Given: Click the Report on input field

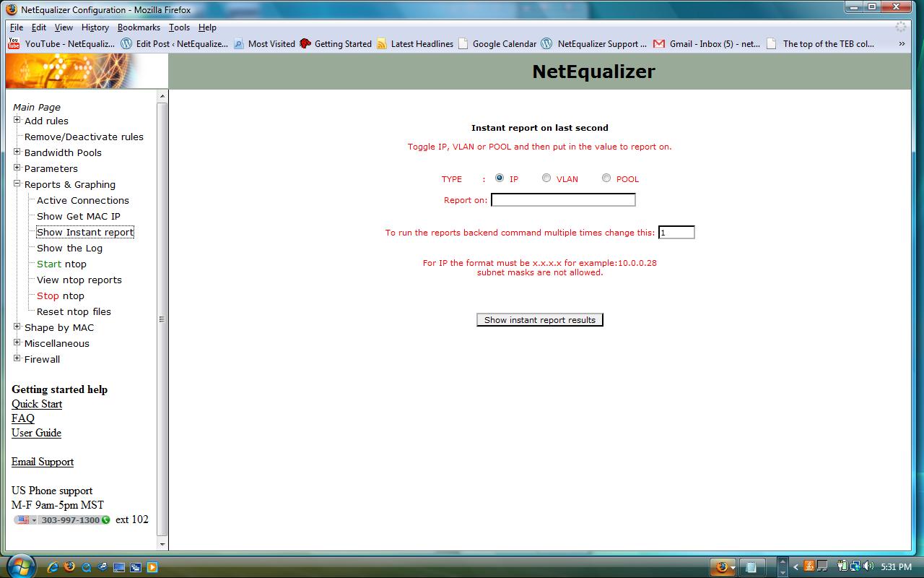Looking at the screenshot, I should (563, 200).
